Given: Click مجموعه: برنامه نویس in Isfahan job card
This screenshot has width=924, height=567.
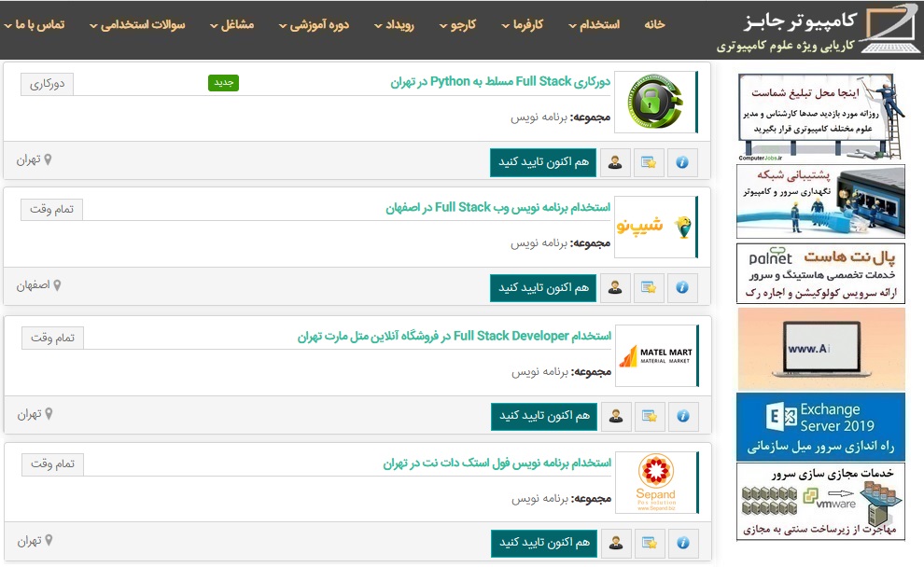Looking at the screenshot, I should click(x=560, y=243).
